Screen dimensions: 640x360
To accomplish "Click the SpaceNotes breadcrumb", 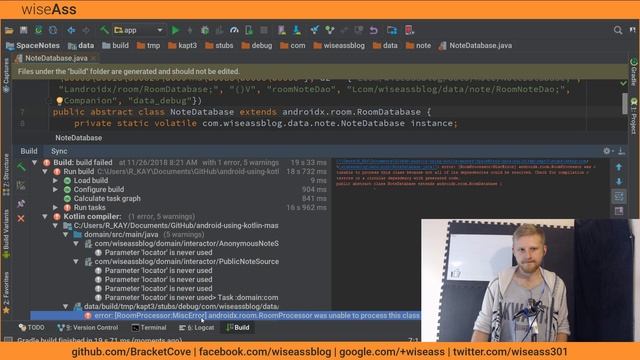I will [x=33, y=45].
